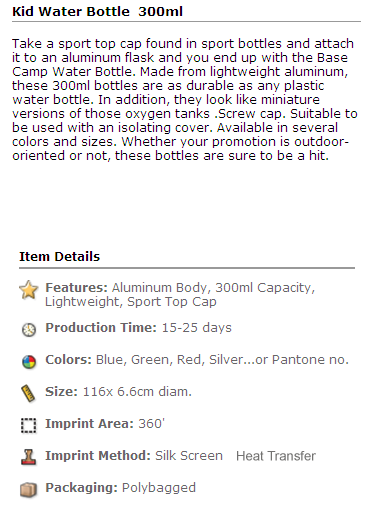377x509 pixels.
Task: Click the Silk Screen text
Action: (189, 455)
